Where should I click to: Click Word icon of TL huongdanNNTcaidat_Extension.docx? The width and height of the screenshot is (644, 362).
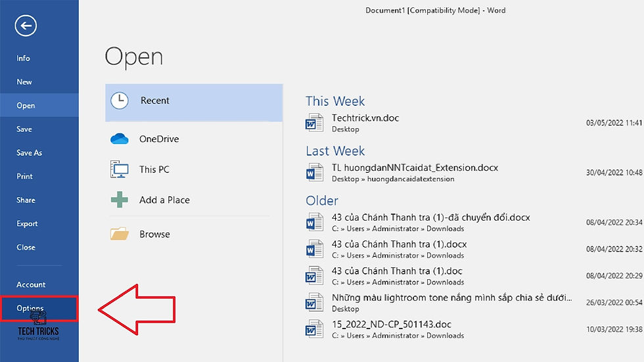[314, 173]
